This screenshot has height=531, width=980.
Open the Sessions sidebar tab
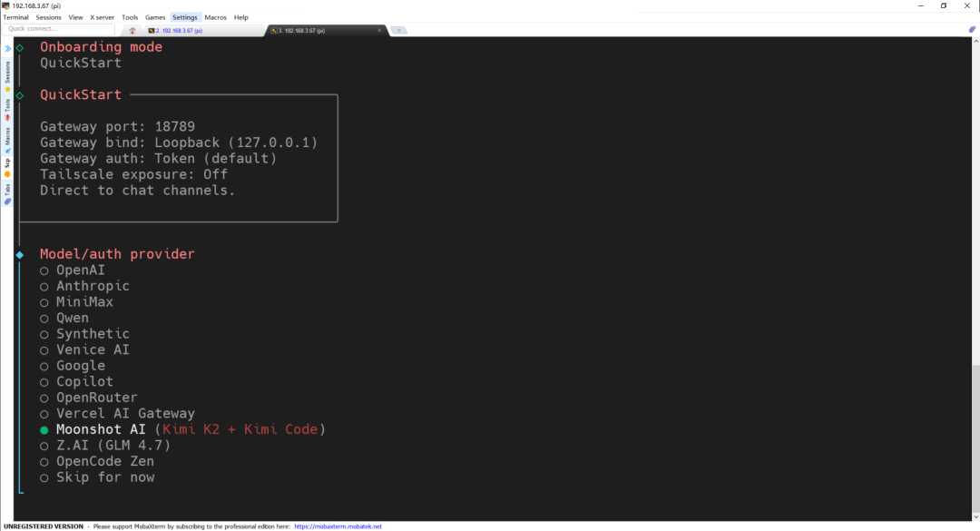click(7, 76)
